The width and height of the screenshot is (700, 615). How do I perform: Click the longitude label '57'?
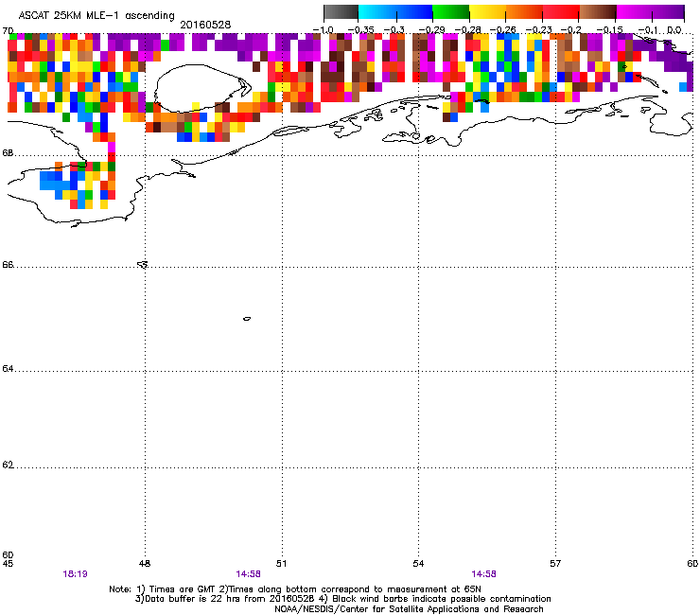(x=555, y=564)
